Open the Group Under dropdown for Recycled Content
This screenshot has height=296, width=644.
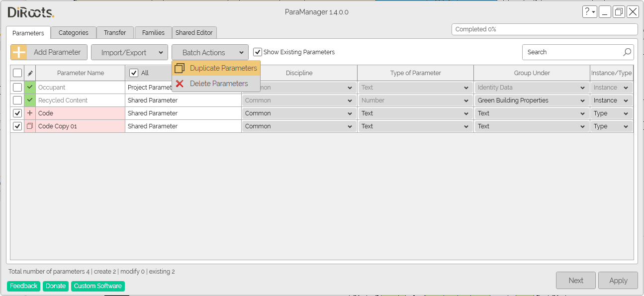click(x=531, y=100)
